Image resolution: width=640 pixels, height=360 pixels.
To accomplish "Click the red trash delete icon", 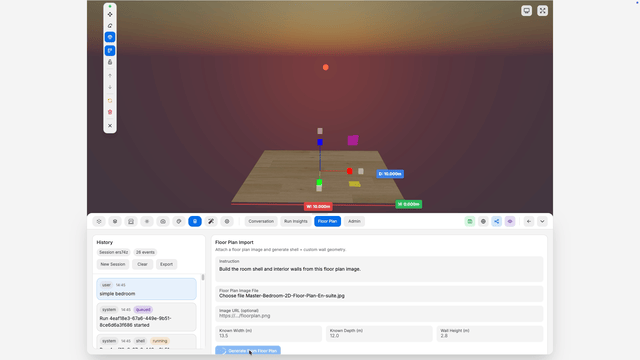I will coord(110,112).
